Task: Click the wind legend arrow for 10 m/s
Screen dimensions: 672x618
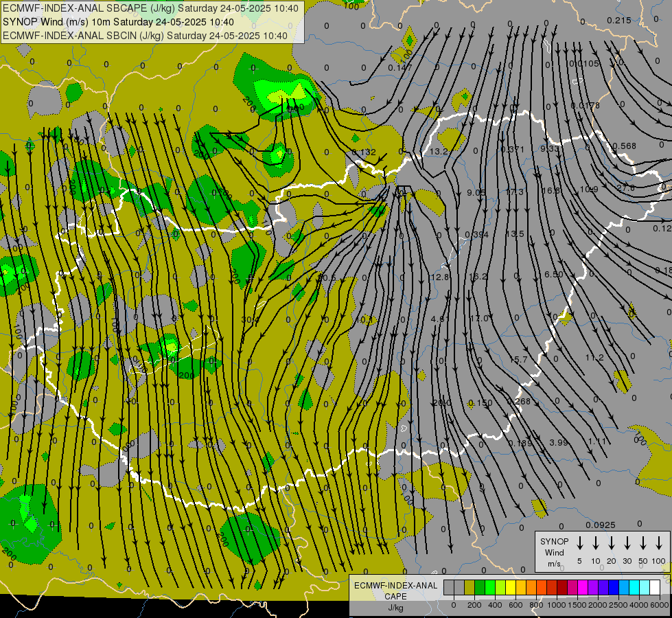Action: (x=596, y=542)
